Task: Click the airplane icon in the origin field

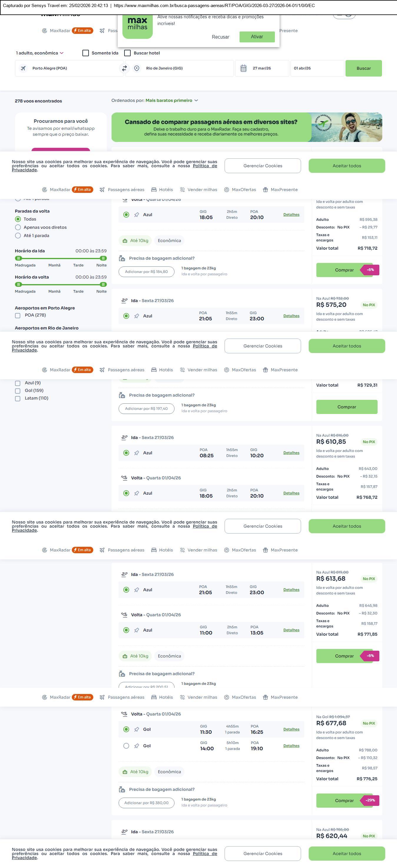Action: click(x=23, y=68)
